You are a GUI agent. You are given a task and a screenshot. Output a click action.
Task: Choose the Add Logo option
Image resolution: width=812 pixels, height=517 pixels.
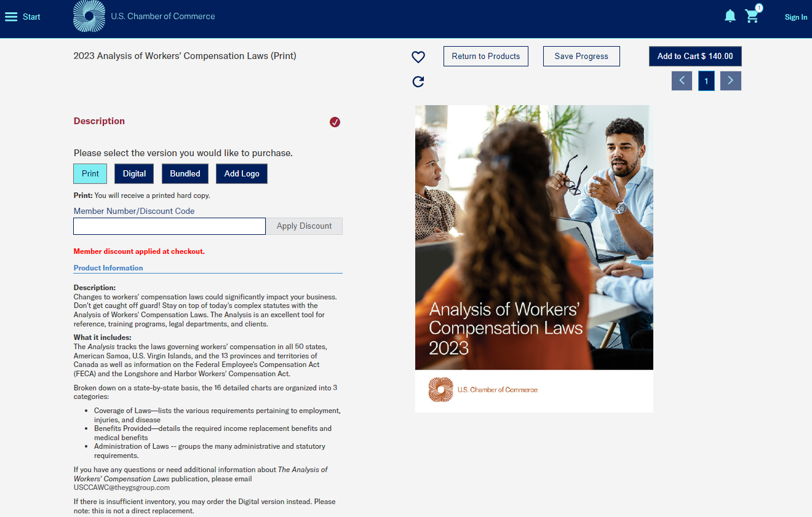[x=242, y=173]
